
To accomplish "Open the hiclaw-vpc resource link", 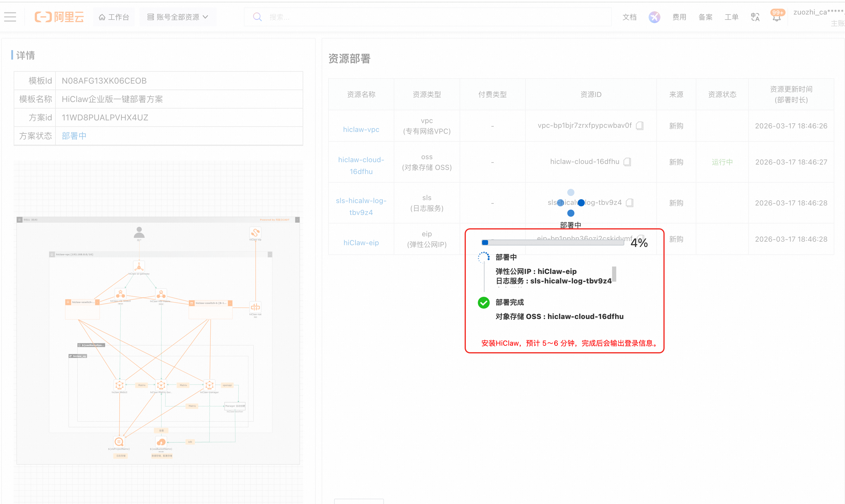I will 361,129.
